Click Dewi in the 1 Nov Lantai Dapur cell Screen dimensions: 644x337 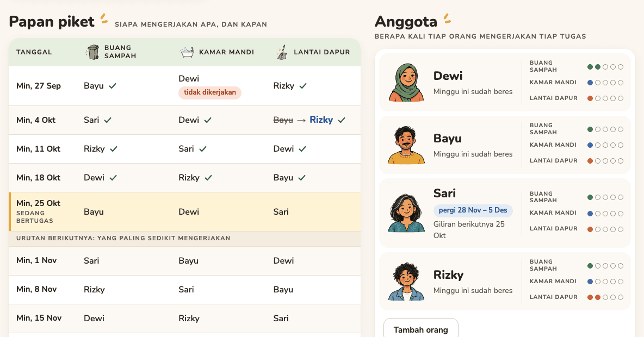(x=283, y=261)
